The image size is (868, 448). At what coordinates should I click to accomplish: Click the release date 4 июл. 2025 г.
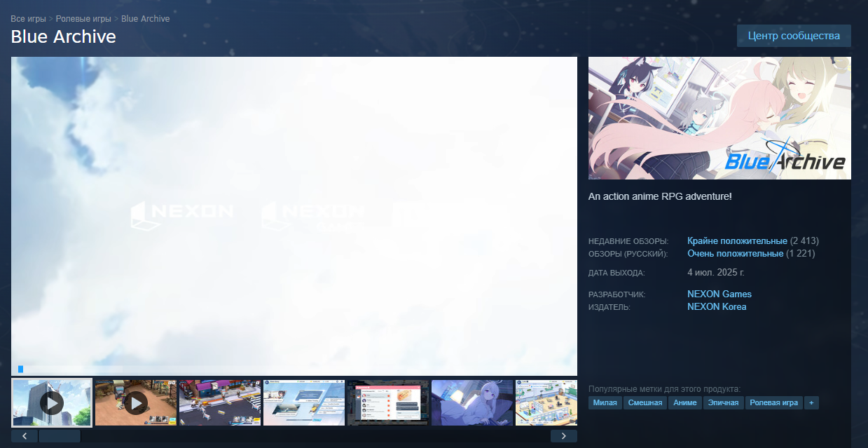(716, 272)
